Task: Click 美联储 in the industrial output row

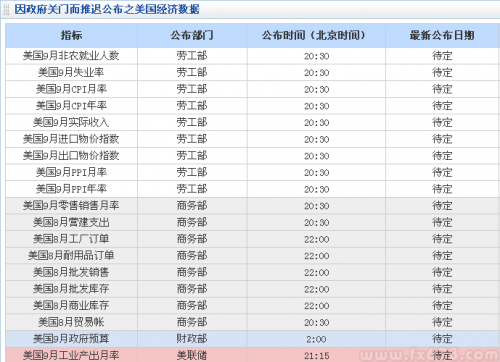Action: pyautogui.click(x=192, y=355)
